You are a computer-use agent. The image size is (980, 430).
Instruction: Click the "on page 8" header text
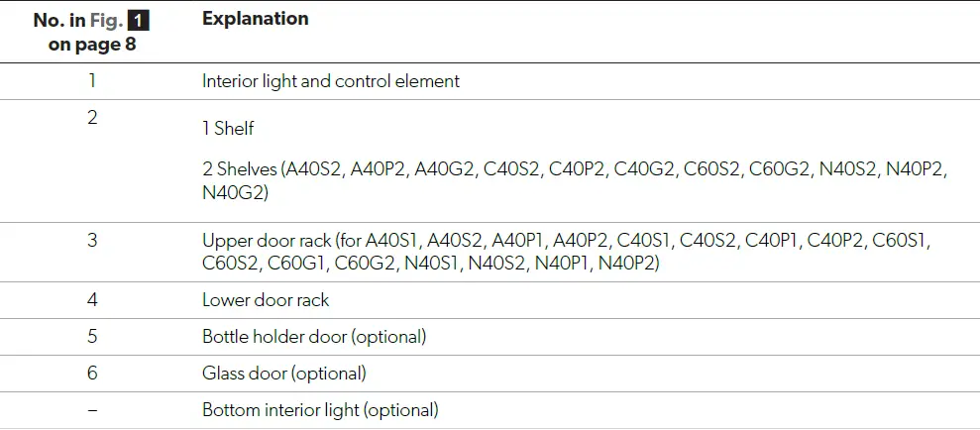91,45
